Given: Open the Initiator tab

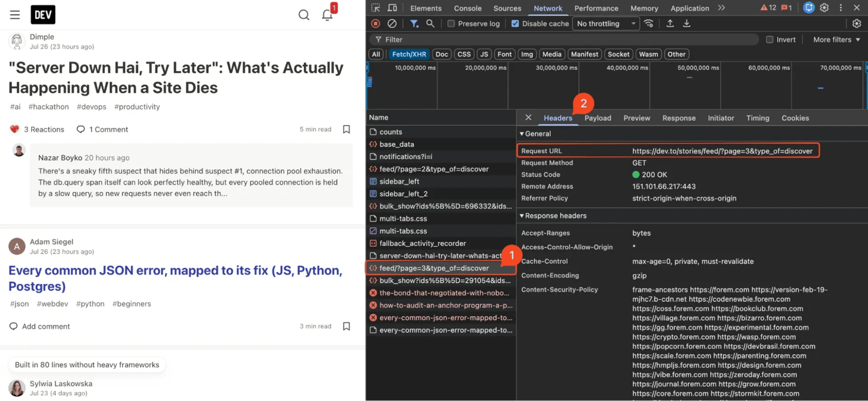Looking at the screenshot, I should click(x=721, y=118).
